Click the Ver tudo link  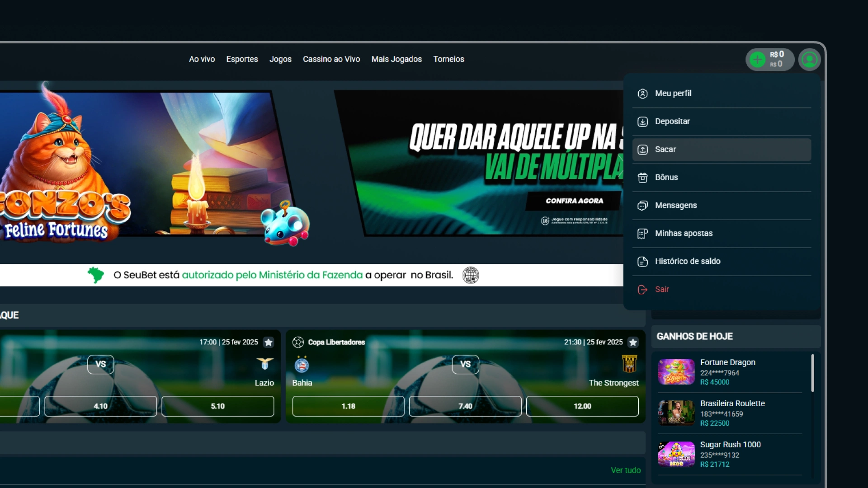[626, 470]
